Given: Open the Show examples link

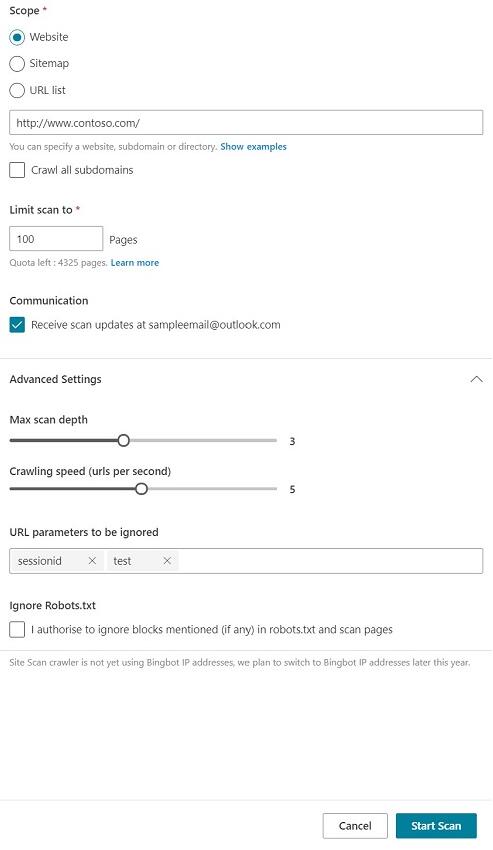Looking at the screenshot, I should click(253, 146).
